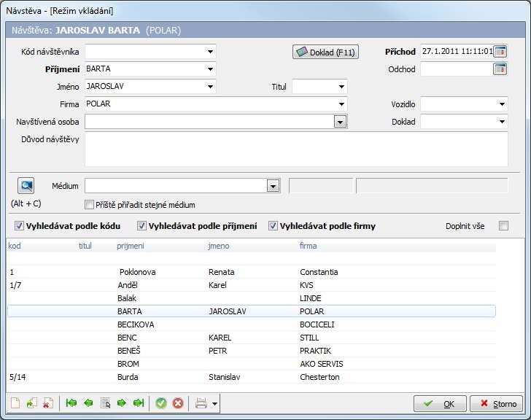This screenshot has width=531, height=420.
Task: Confirm changes with green check icon
Action: 161,403
